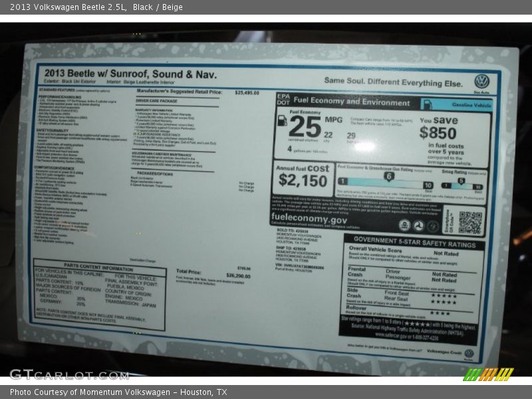
Task: Click the total price value $26,290.00
Action: tap(239, 276)
